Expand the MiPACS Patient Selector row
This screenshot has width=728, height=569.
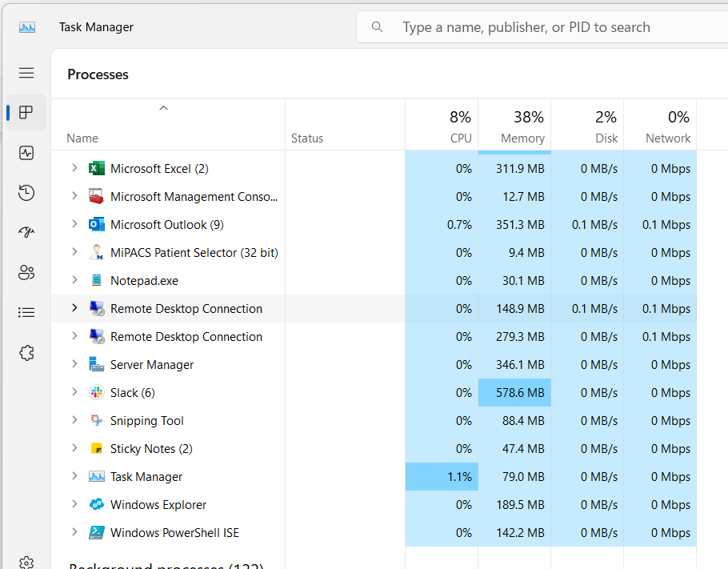point(74,252)
